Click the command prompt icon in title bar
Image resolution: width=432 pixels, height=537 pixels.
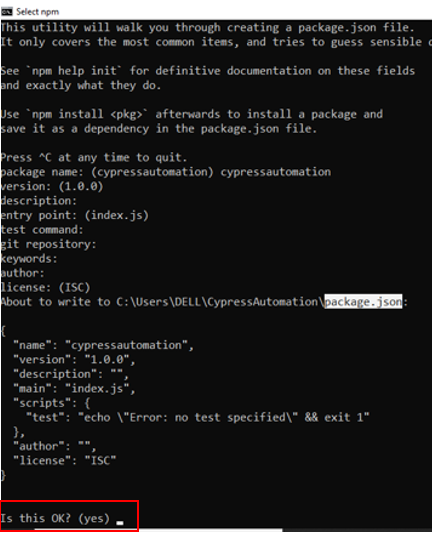(7, 12)
